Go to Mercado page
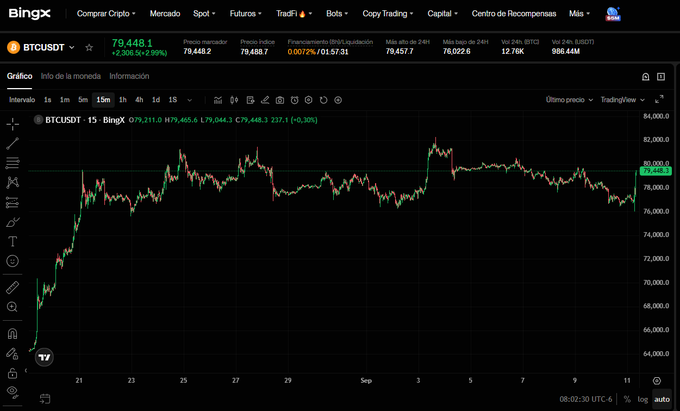This screenshot has height=411, width=680. (x=165, y=13)
